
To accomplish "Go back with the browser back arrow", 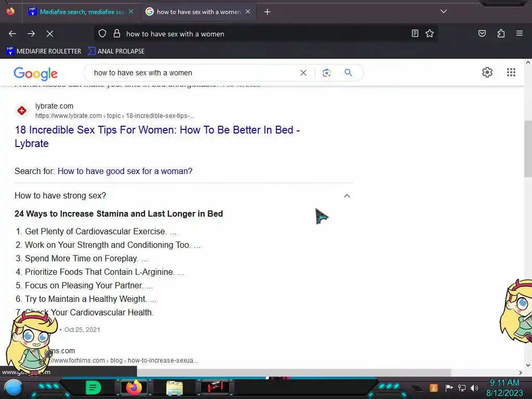I will click(12, 34).
